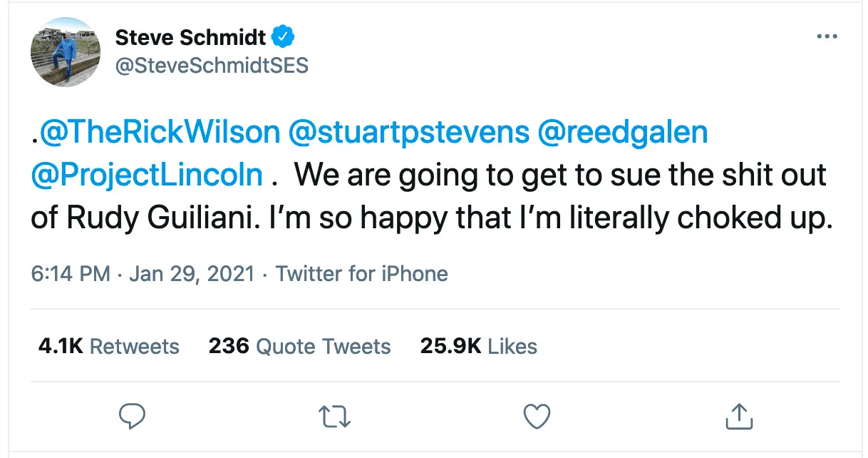Click the blue verified badge icon
Image resolution: width=868 pixels, height=458 pixels.
(x=286, y=37)
